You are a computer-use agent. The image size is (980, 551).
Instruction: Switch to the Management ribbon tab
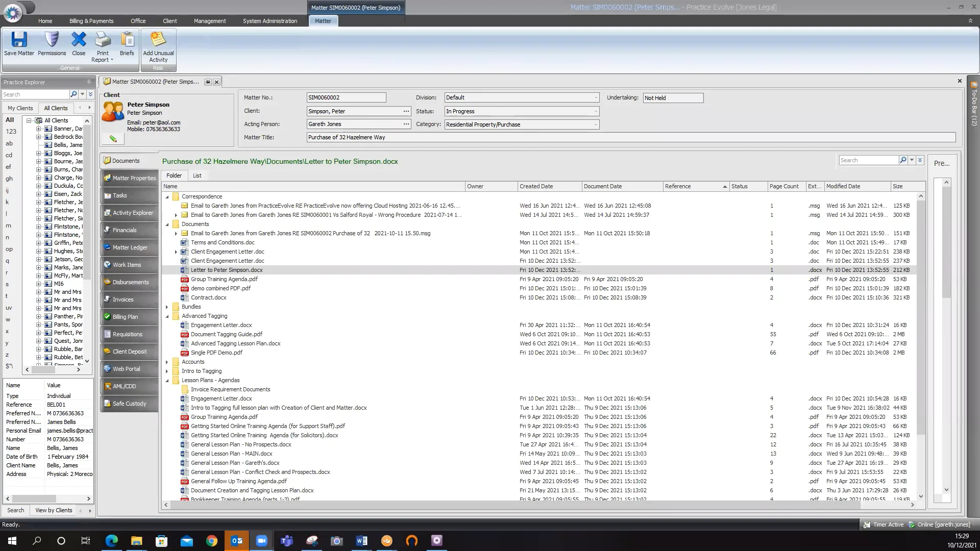pos(210,21)
